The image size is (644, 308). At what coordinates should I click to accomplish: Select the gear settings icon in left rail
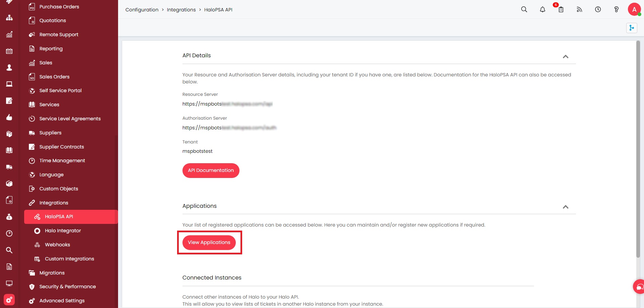click(9, 300)
